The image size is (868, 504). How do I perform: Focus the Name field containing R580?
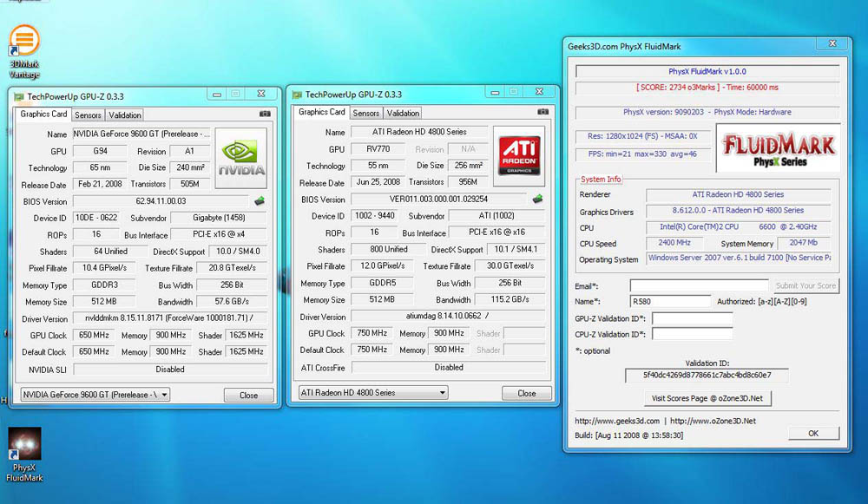tap(670, 301)
